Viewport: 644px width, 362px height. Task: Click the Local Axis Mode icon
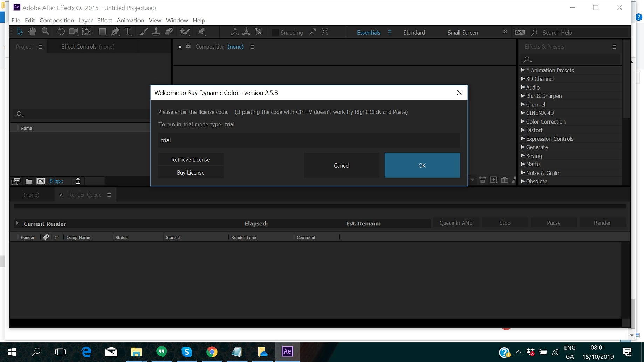(235, 32)
